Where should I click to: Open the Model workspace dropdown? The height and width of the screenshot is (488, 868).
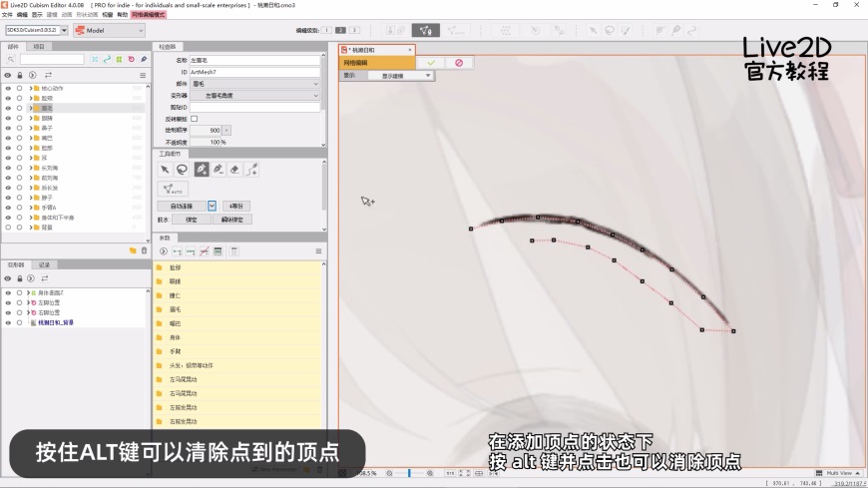[109, 31]
